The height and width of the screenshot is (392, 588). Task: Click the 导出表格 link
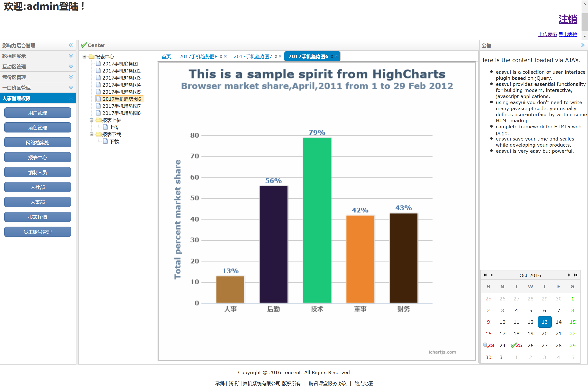[x=568, y=34]
